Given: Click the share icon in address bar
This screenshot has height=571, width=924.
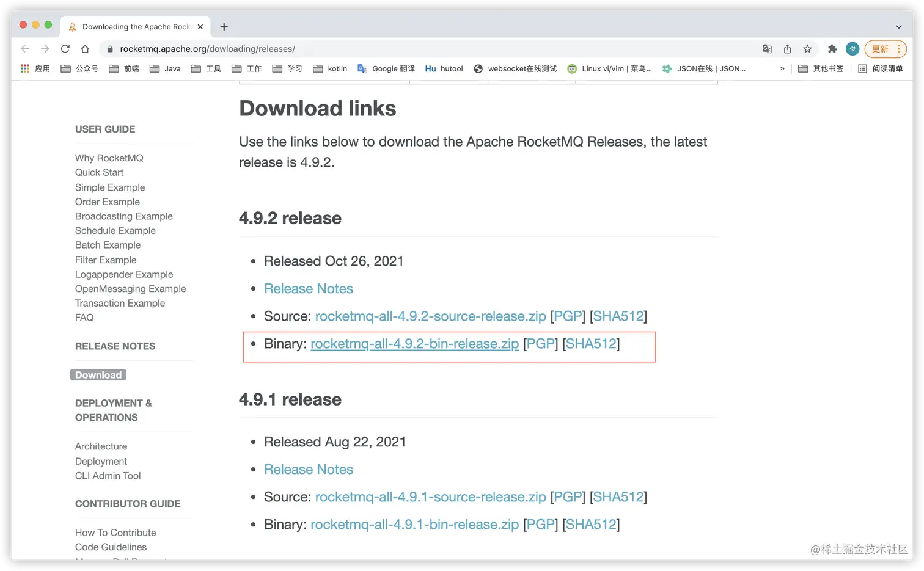Looking at the screenshot, I should click(x=787, y=49).
